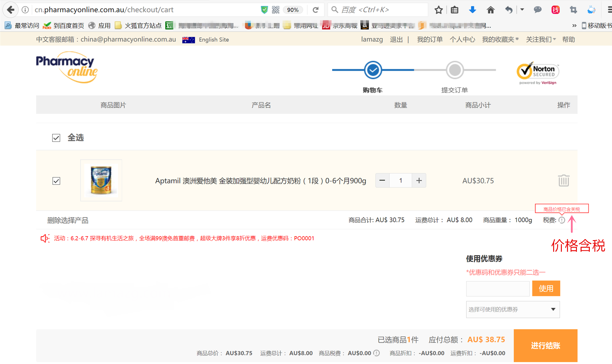Click the red money extension icon
The height and width of the screenshot is (364, 612).
point(555,10)
